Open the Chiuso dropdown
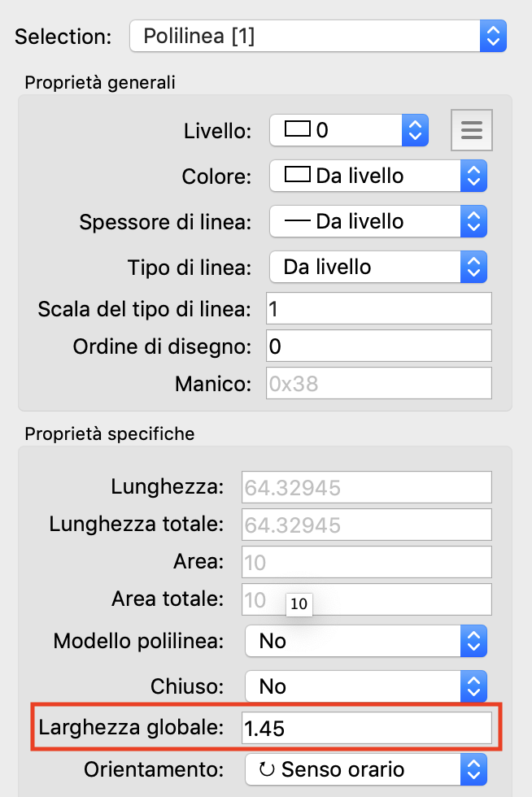Viewport: 532px width, 797px height. click(x=365, y=686)
